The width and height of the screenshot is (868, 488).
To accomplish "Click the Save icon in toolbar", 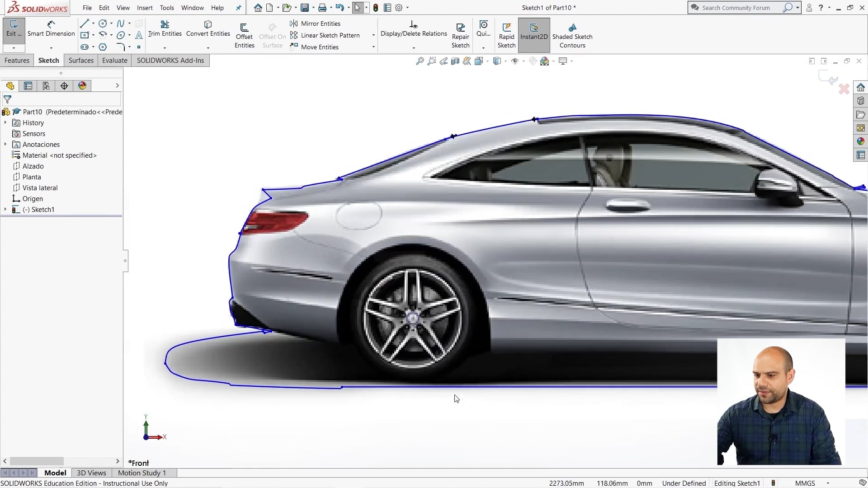I will pos(305,8).
